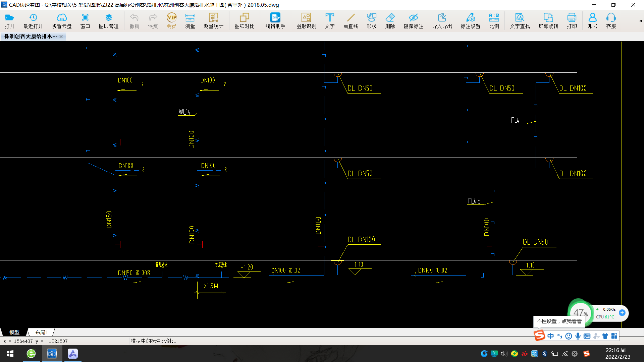This screenshot has height=362, width=644.
Task: Click the 模型中的标注比例:1 status text
Action: pos(153,341)
